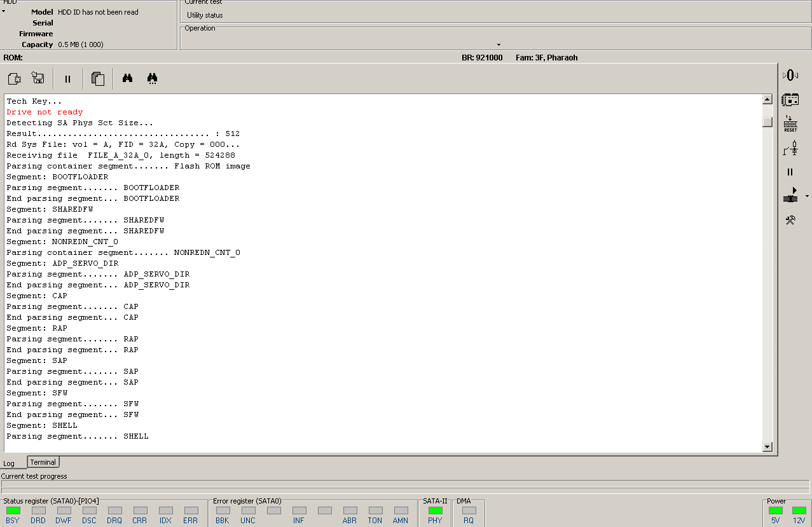Image resolution: width=812 pixels, height=527 pixels.
Task: Click the "Utility status" text
Action: pos(205,15)
